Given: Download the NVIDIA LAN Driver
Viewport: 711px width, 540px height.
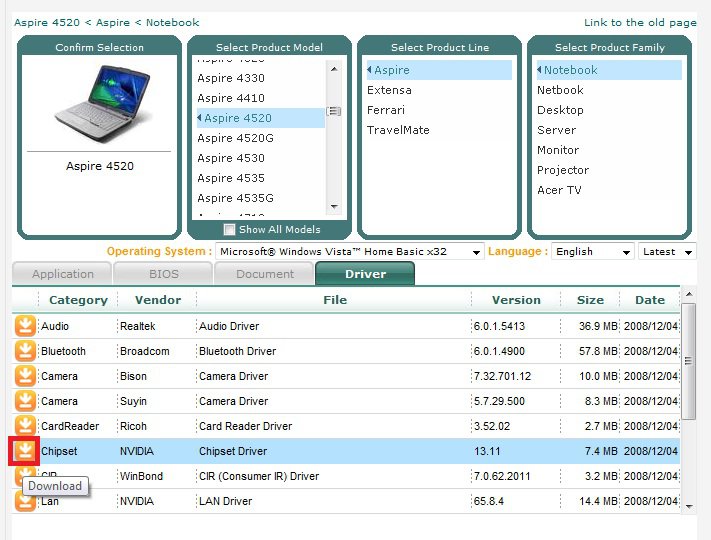Looking at the screenshot, I should (25, 501).
